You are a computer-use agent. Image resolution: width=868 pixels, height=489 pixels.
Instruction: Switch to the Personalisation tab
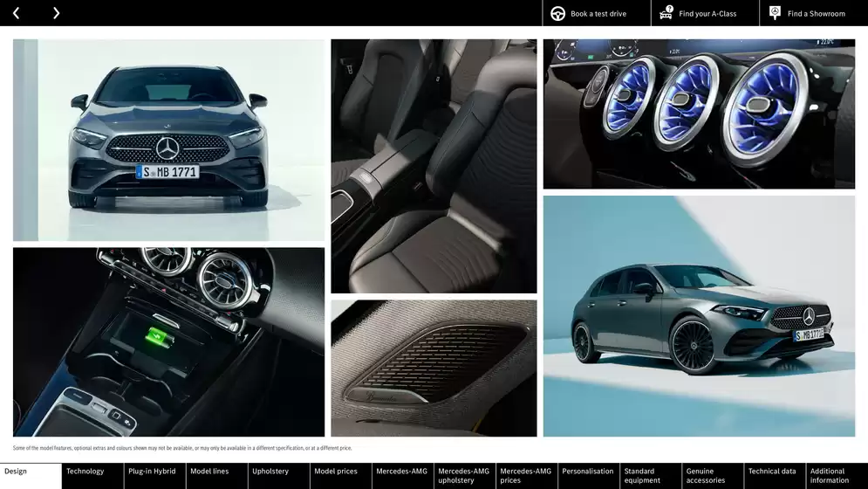[x=589, y=476]
